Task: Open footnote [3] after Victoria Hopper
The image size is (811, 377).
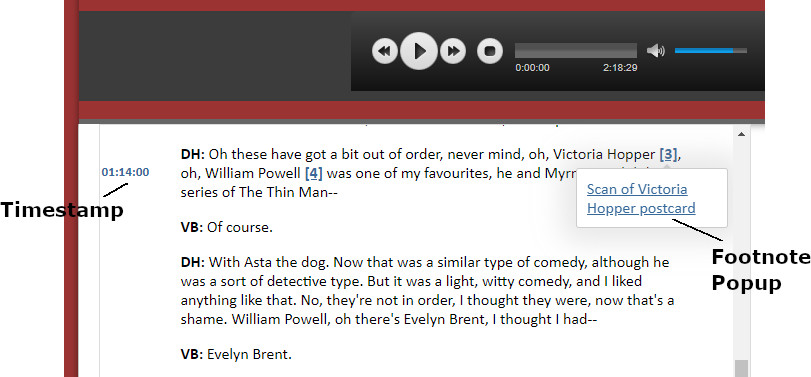Action: pos(668,154)
